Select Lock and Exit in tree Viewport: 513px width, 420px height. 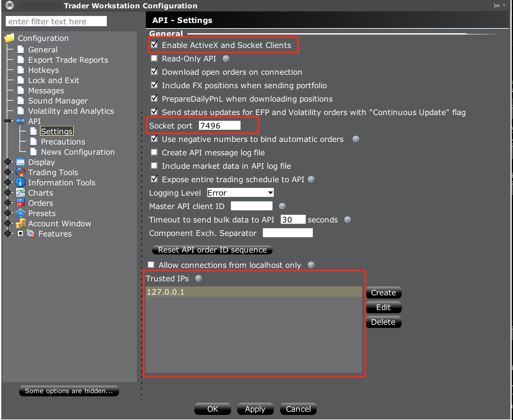pyautogui.click(x=53, y=80)
